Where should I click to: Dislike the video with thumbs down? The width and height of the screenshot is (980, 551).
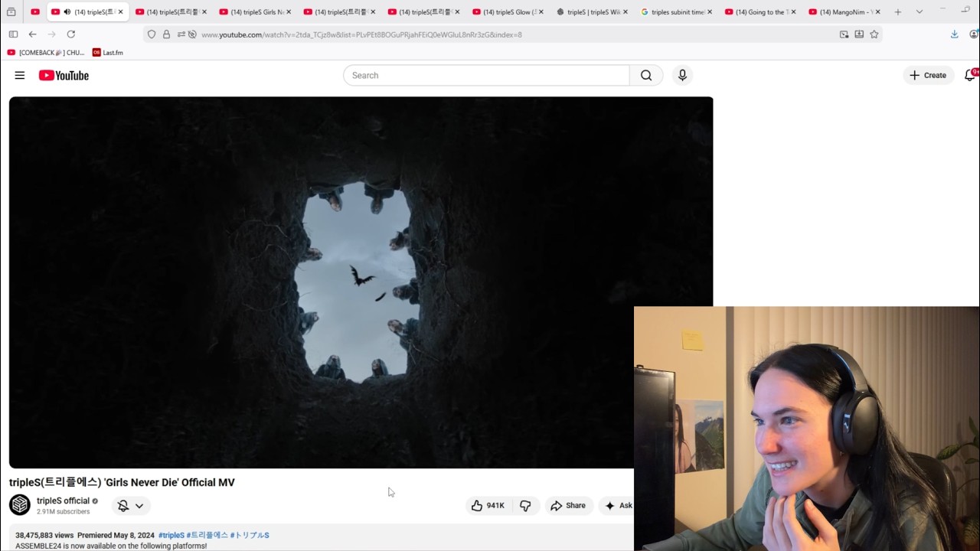point(525,505)
